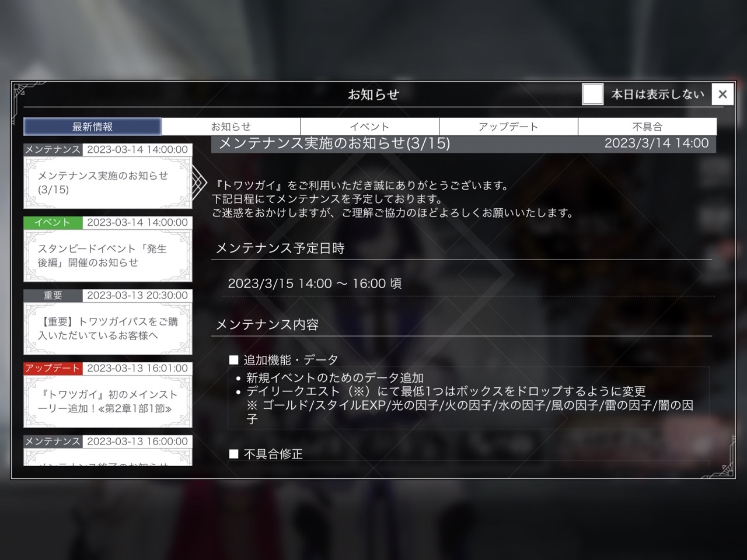The image size is (747, 560).
Task: Click the メンテナンス予定日時 heading
Action: 280,249
